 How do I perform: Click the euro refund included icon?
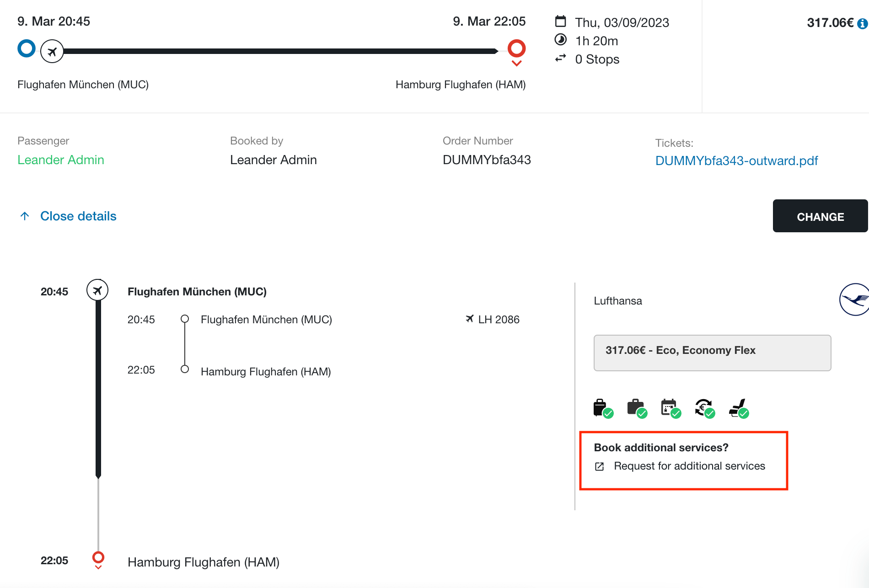705,408
